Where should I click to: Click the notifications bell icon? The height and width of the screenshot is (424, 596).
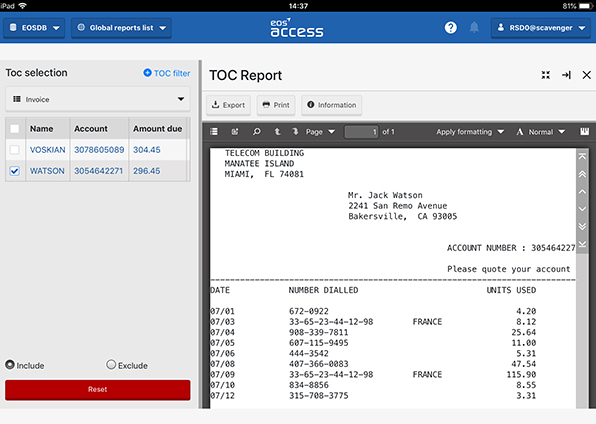coord(474,27)
